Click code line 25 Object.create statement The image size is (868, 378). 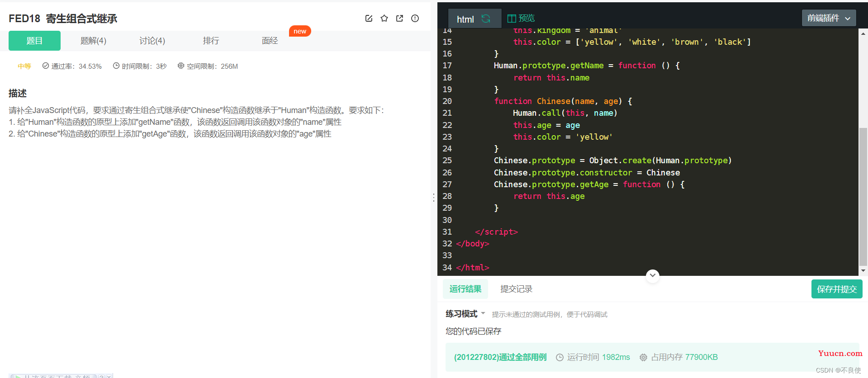tap(612, 161)
